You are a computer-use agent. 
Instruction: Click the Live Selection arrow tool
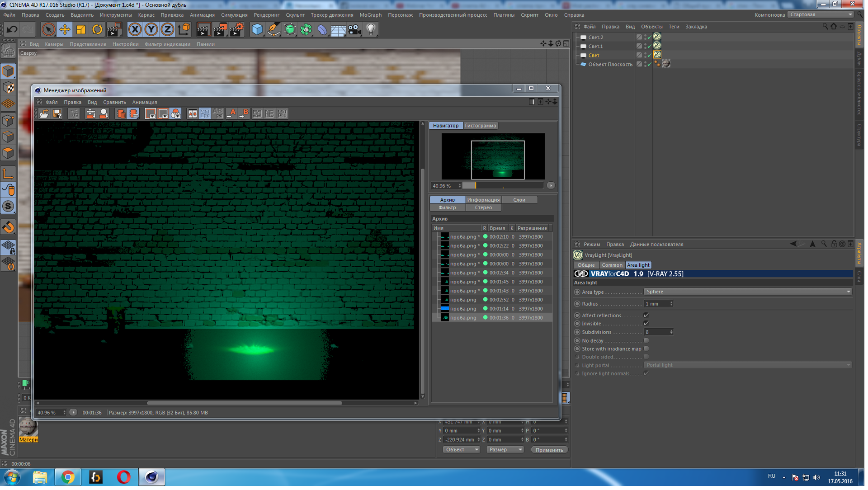coord(48,30)
